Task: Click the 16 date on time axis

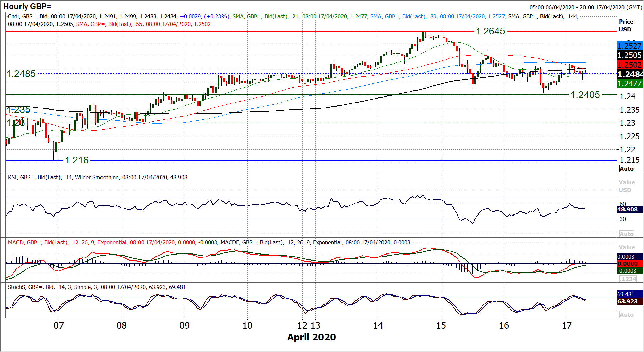Action: [x=504, y=325]
